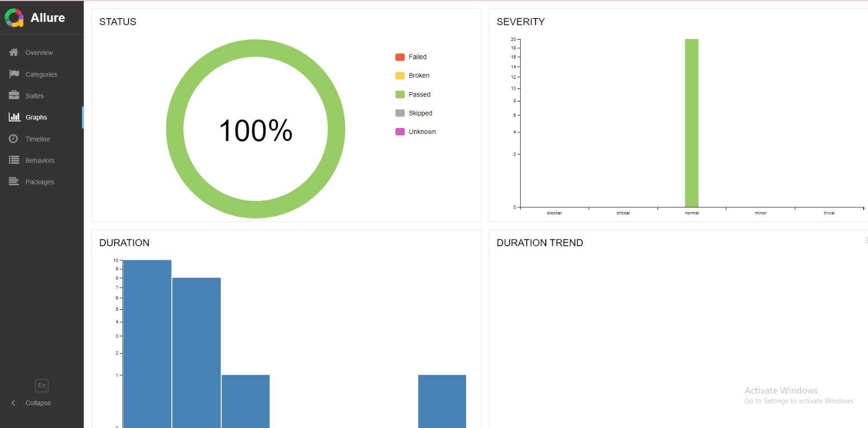Toggle the Skipped status legend swatch

(x=400, y=113)
